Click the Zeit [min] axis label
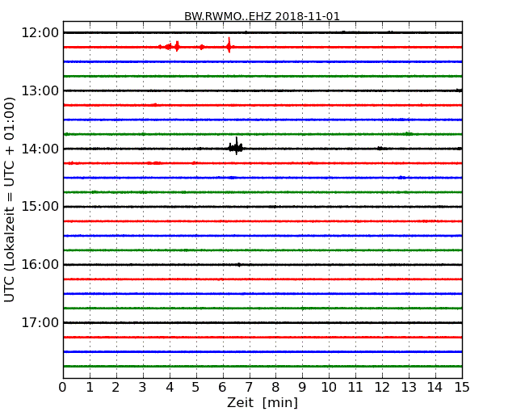Viewport: 525px width, 420px height. (262, 402)
